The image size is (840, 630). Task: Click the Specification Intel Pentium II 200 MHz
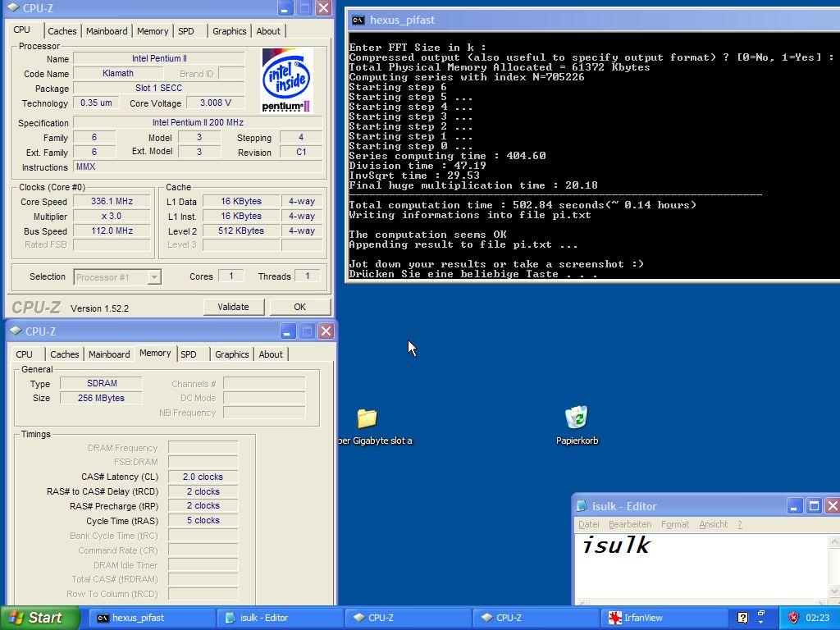click(199, 123)
